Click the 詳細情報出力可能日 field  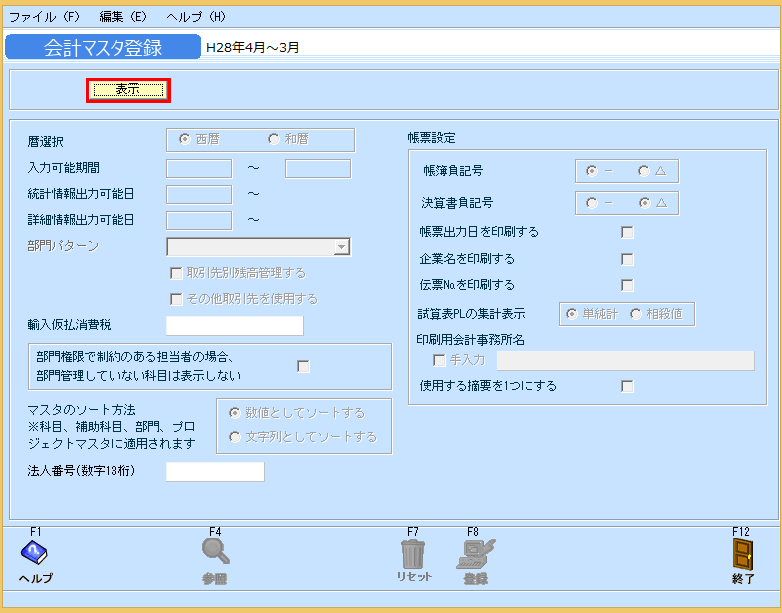199,220
